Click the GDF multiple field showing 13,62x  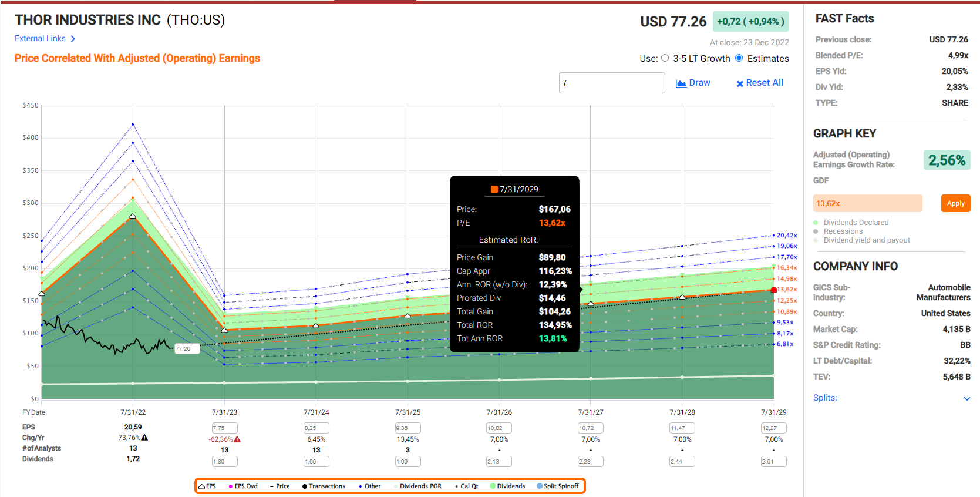pos(868,203)
